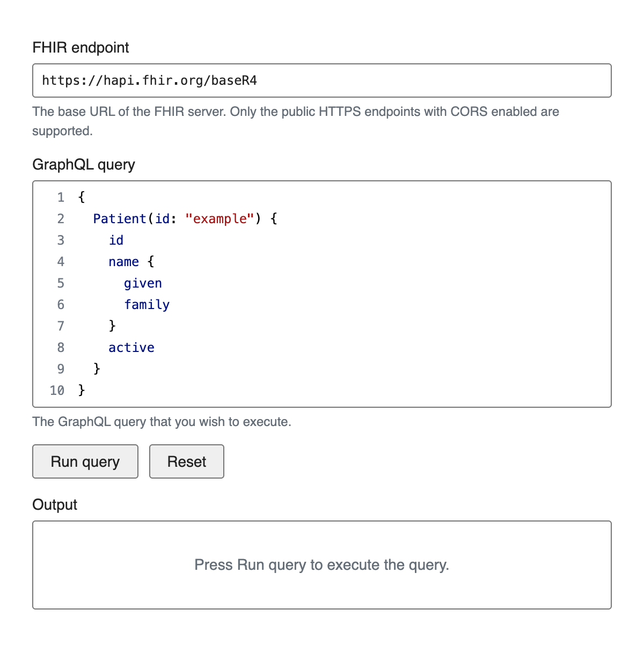Click line number 10 in the gutter

click(x=57, y=391)
